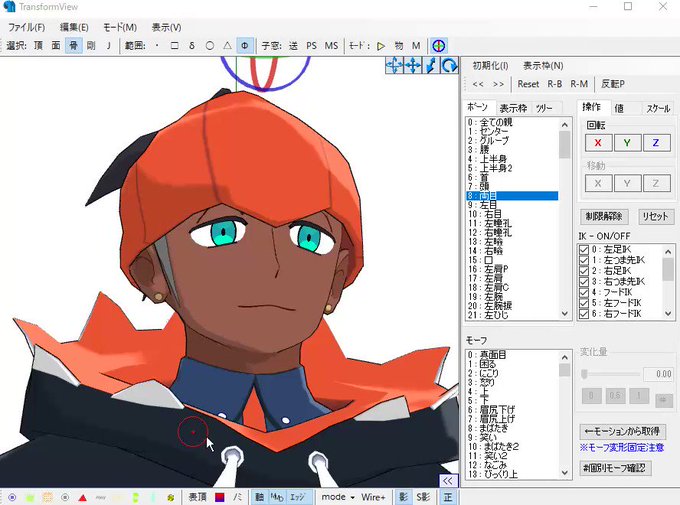The image size is (680, 505).
Task: Toggle the 影 shadow display
Action: coord(403,497)
